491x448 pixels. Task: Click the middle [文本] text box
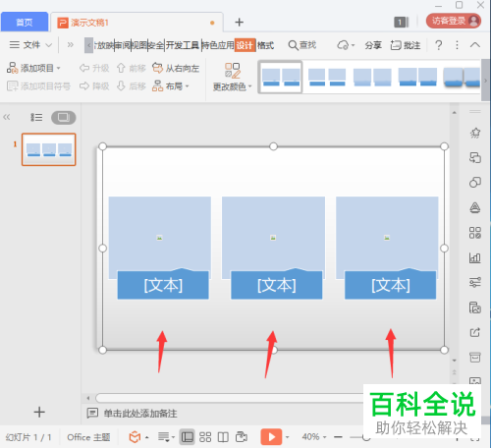click(277, 285)
